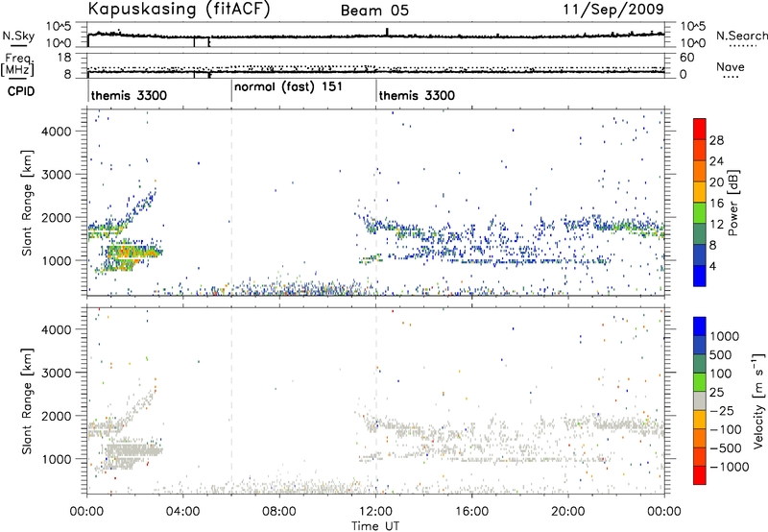
Task: Select the N.Sky legend label
Action: [x=18, y=36]
